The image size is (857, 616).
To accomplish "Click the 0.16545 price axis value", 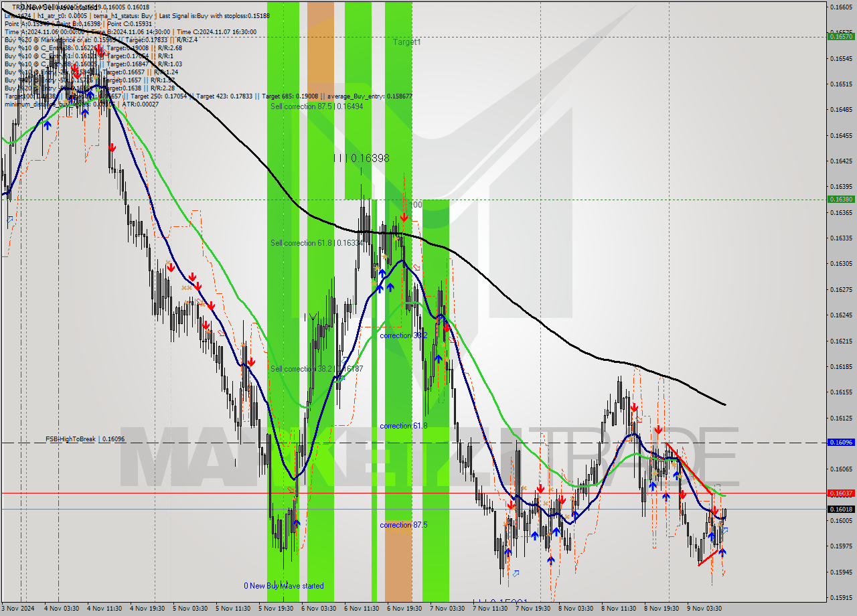I will point(842,58).
